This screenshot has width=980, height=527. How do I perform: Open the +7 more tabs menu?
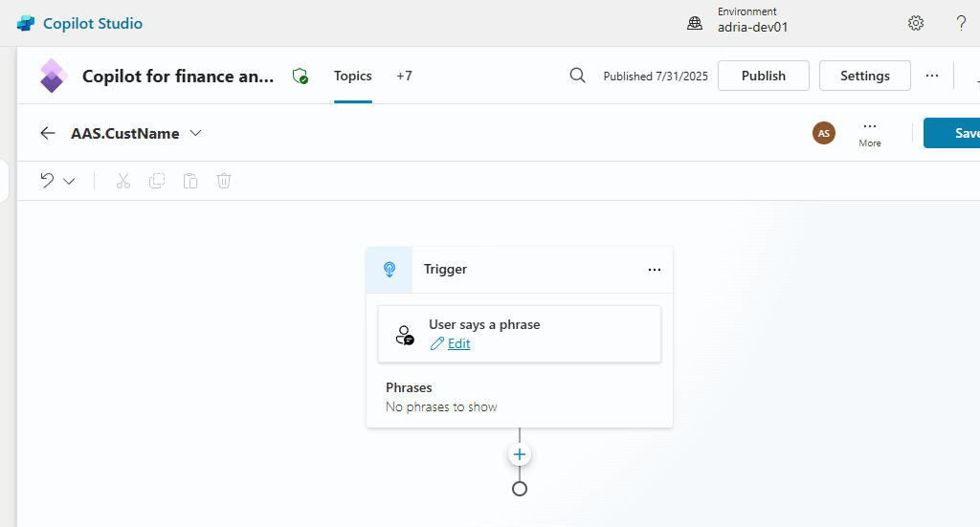click(x=404, y=76)
